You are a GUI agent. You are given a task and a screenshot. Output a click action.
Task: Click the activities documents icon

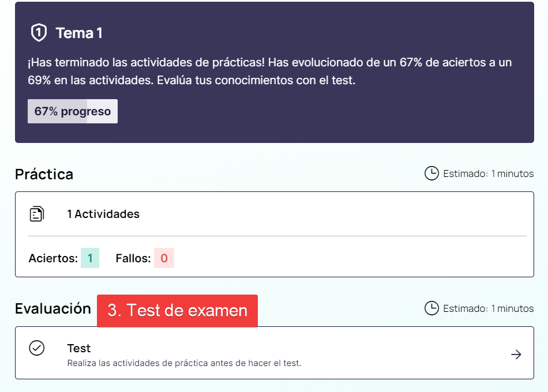coord(37,214)
